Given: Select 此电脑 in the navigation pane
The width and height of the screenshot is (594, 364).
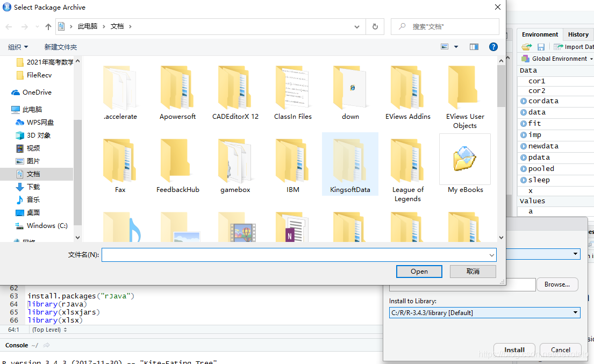Looking at the screenshot, I should tap(27, 110).
